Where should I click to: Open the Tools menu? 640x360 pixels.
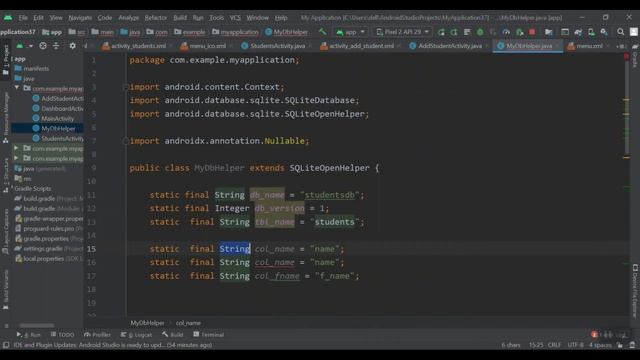[x=216, y=18]
